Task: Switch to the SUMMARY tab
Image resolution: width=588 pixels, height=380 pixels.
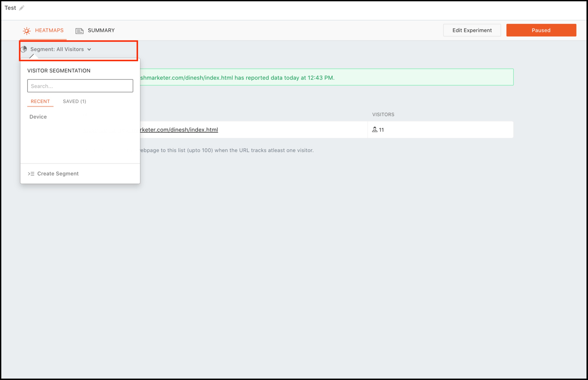Action: [101, 30]
